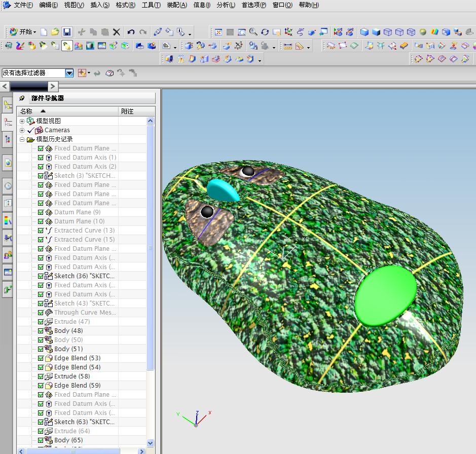Click the 开始 start button
Viewport: 476px width, 454px height.
pos(23,32)
